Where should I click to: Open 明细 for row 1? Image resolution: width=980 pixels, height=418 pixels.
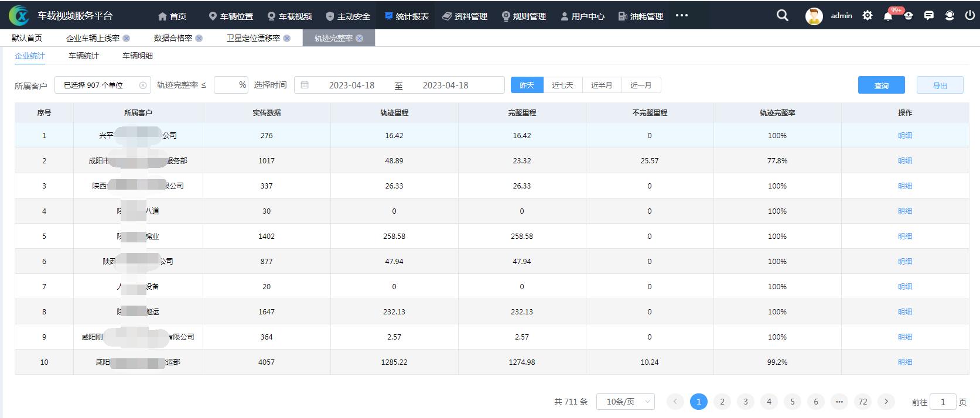905,135
